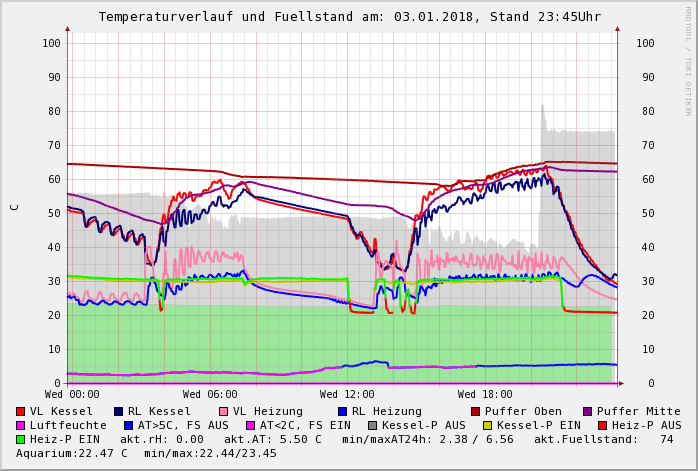Screen dimensions: 698x471
Task: Click the pink VL Heizung legend swatch
Action: pyautogui.click(x=224, y=411)
